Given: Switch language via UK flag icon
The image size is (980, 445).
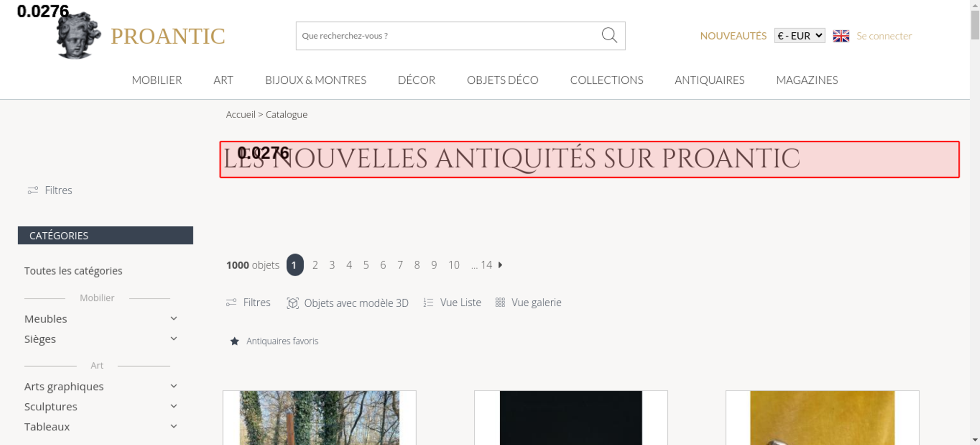Looking at the screenshot, I should (x=841, y=36).
